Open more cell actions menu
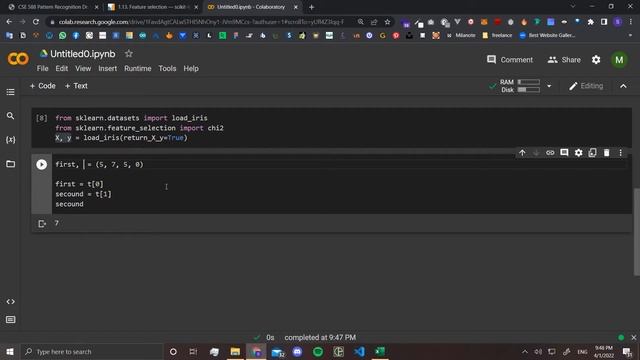This screenshot has height=360, width=640. [620, 153]
